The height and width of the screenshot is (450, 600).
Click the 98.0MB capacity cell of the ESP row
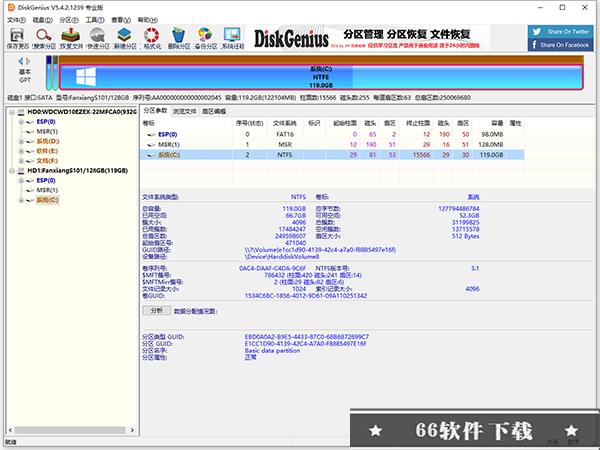coord(492,134)
